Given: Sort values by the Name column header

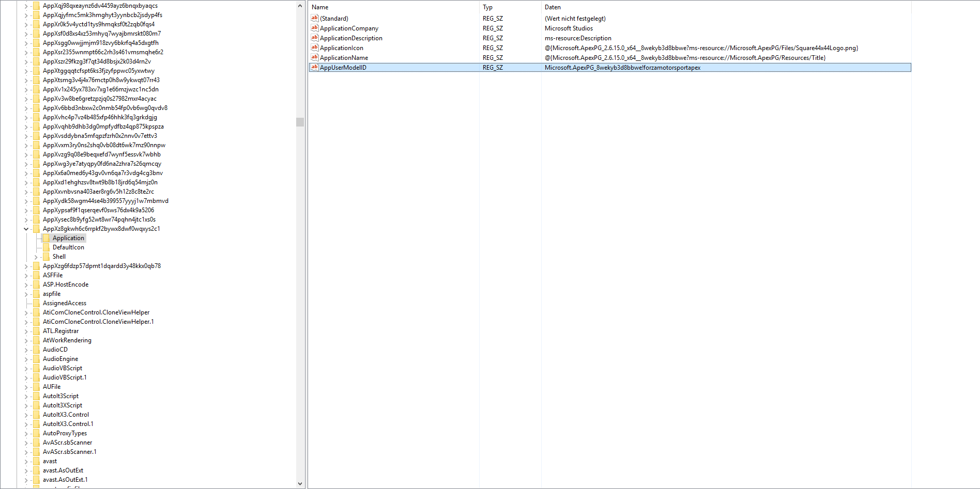Looking at the screenshot, I should coord(320,7).
